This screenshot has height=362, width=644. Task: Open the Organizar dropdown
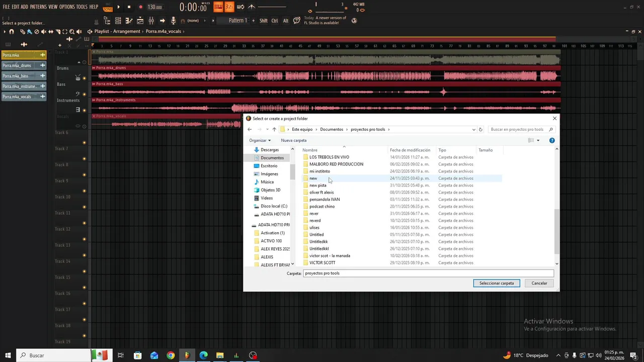[260, 140]
